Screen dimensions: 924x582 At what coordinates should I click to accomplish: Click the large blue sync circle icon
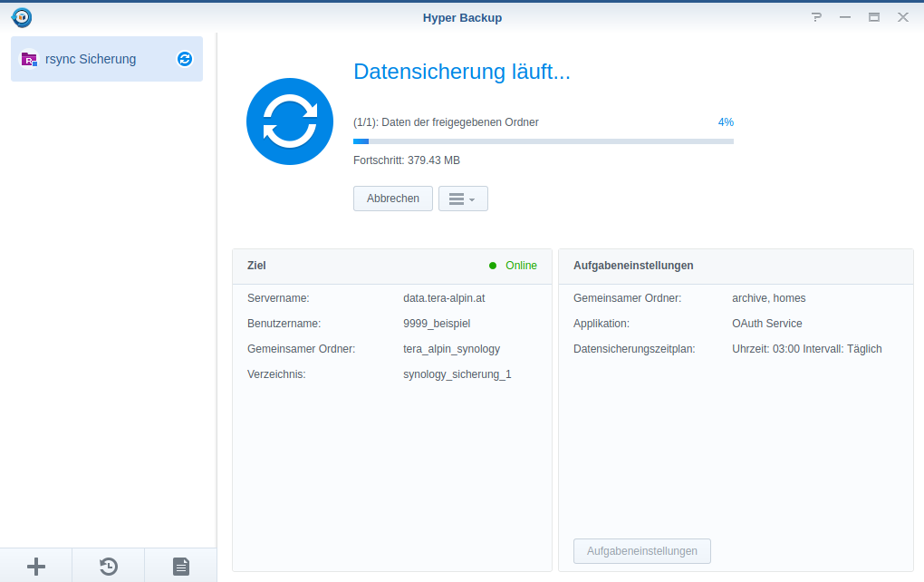coord(290,121)
